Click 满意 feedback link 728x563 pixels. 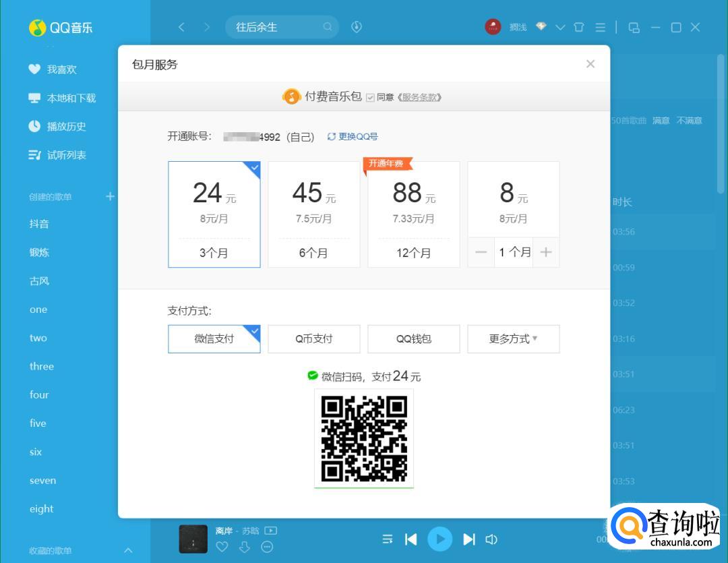(x=661, y=121)
